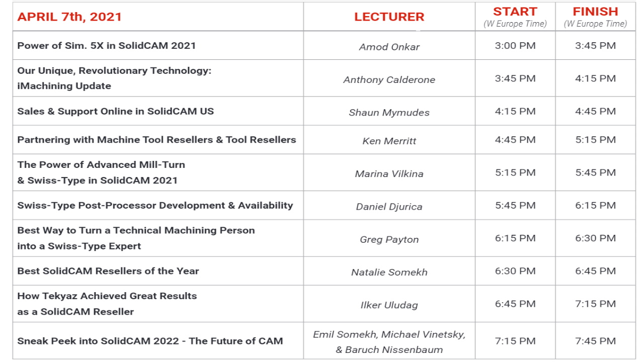
Task: Click the APRIL 7th, 2021 date header
Action: [69, 17]
